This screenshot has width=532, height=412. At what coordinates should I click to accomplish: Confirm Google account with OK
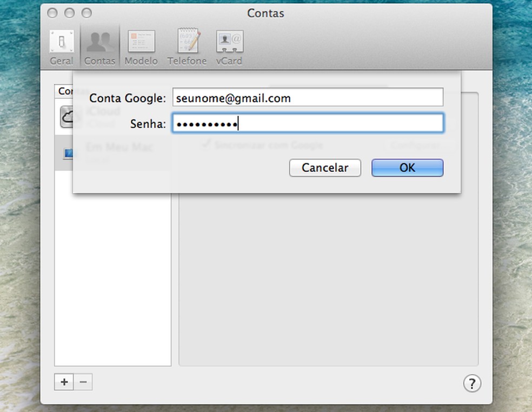coord(407,168)
